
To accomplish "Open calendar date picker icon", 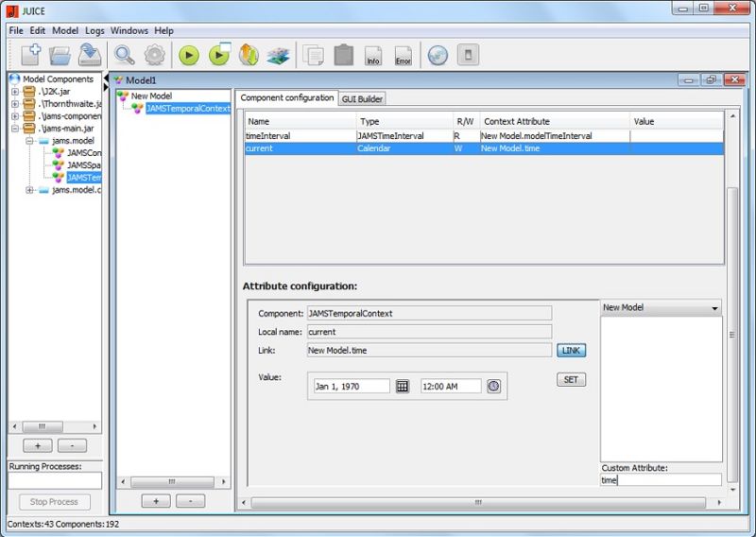I will click(x=402, y=386).
